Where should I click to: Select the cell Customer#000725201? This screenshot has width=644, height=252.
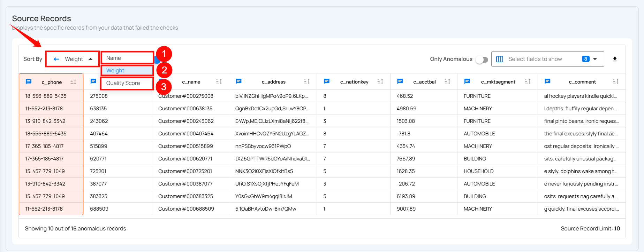[x=190, y=171]
